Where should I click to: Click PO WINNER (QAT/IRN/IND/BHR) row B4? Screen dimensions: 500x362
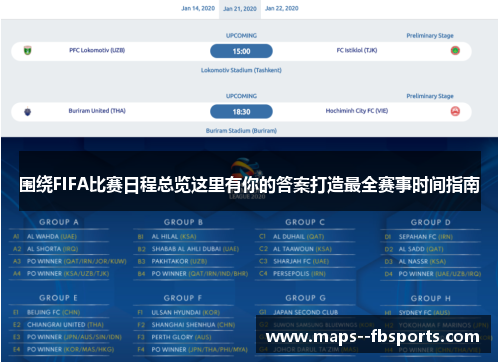200,274
